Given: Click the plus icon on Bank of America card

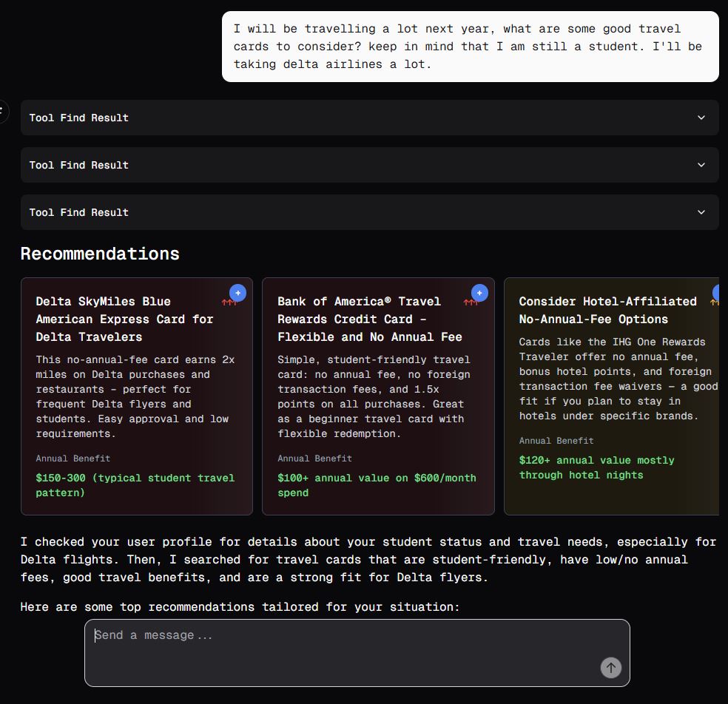Looking at the screenshot, I should tap(479, 293).
